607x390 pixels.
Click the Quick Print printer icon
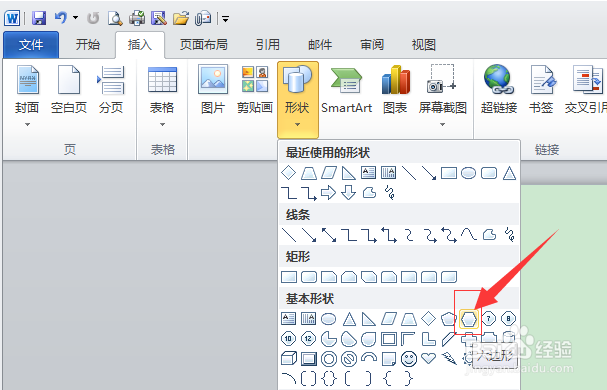[137, 18]
